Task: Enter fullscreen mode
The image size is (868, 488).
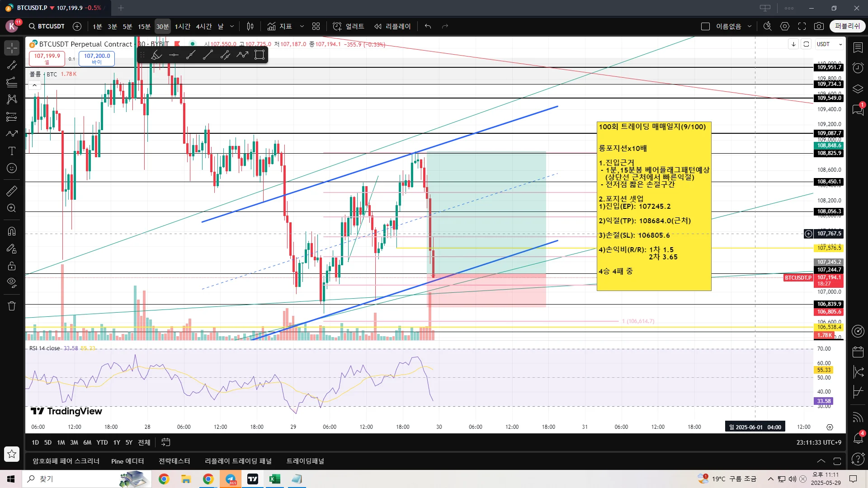Action: [802, 26]
